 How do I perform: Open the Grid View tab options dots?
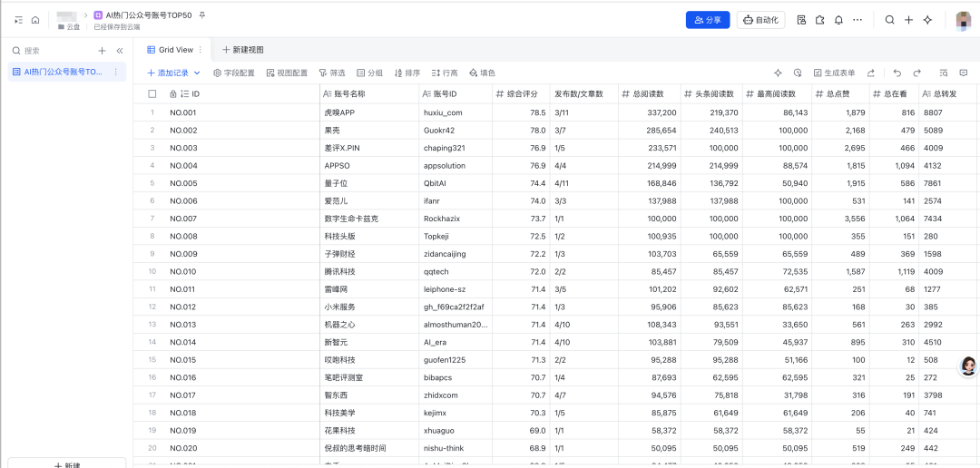[x=200, y=49]
